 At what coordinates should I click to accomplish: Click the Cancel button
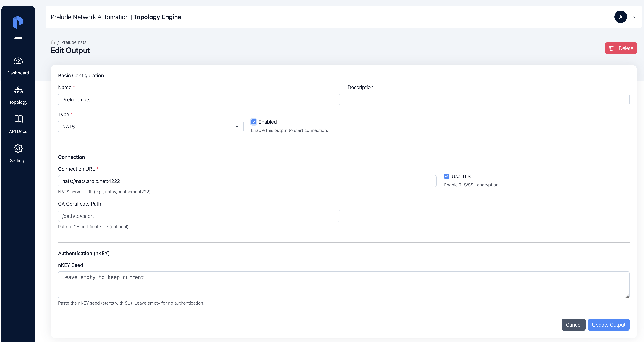tap(573, 325)
